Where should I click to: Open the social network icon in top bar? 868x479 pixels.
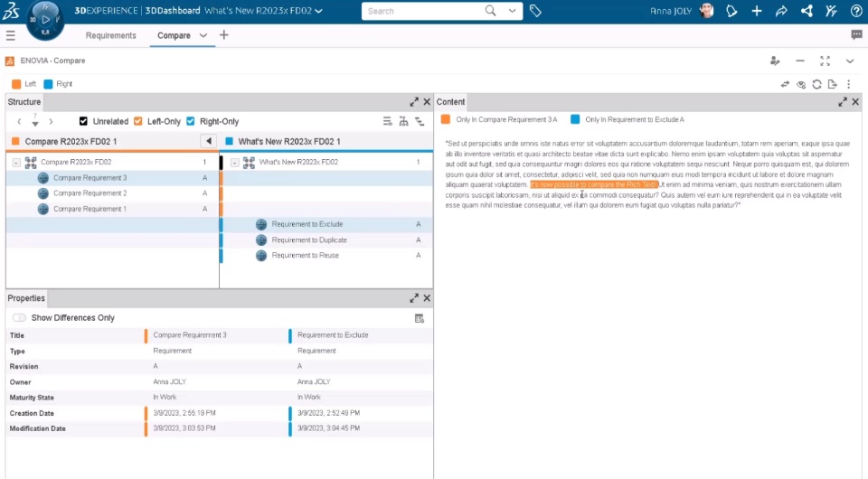click(x=807, y=11)
